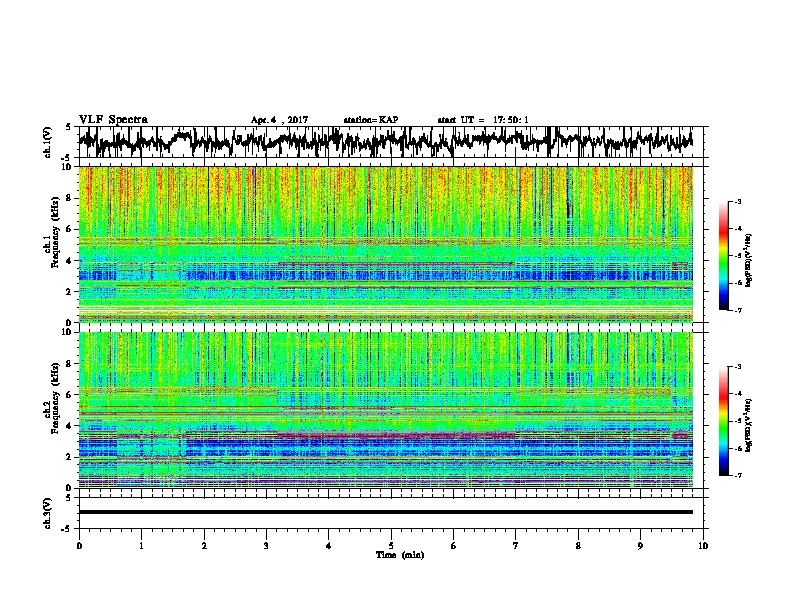Click the ch.1 voltage waveform trace
The image size is (792, 612).
coord(385,141)
